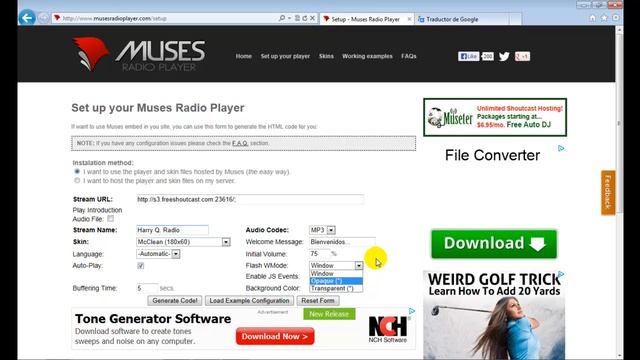Click the F.A.Q. link in the note
This screenshot has height=360, width=640.
pyautogui.click(x=240, y=143)
